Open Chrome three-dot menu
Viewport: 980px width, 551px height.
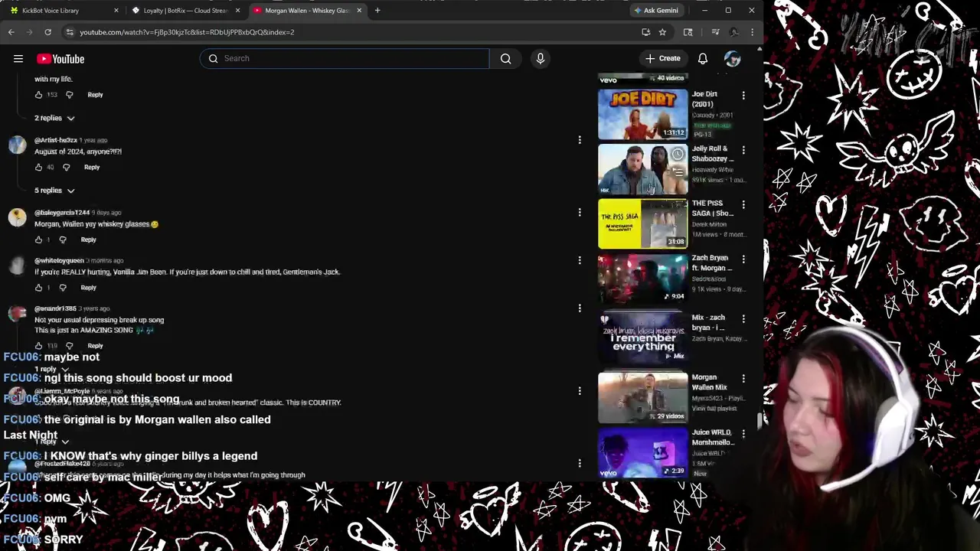click(x=752, y=32)
